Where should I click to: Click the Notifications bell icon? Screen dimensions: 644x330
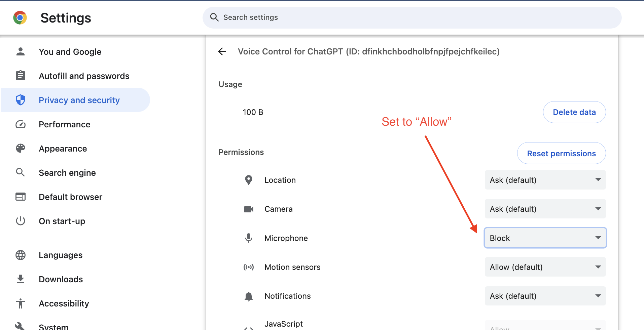click(x=249, y=296)
